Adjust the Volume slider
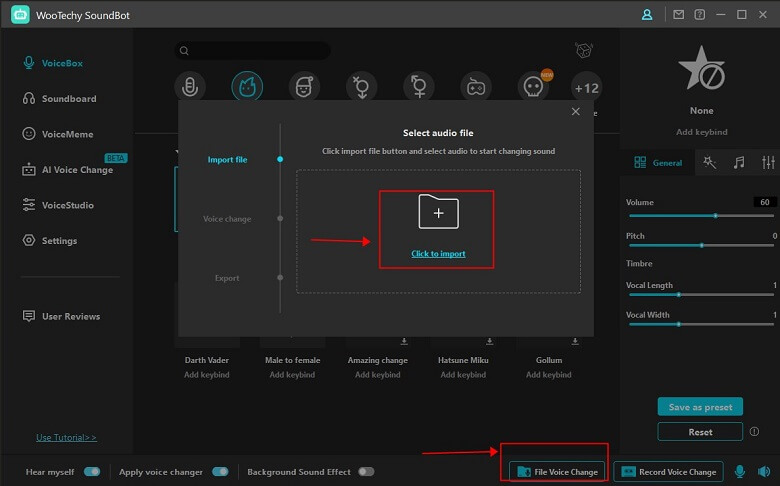Screen dimensions: 780x486 [701, 216]
